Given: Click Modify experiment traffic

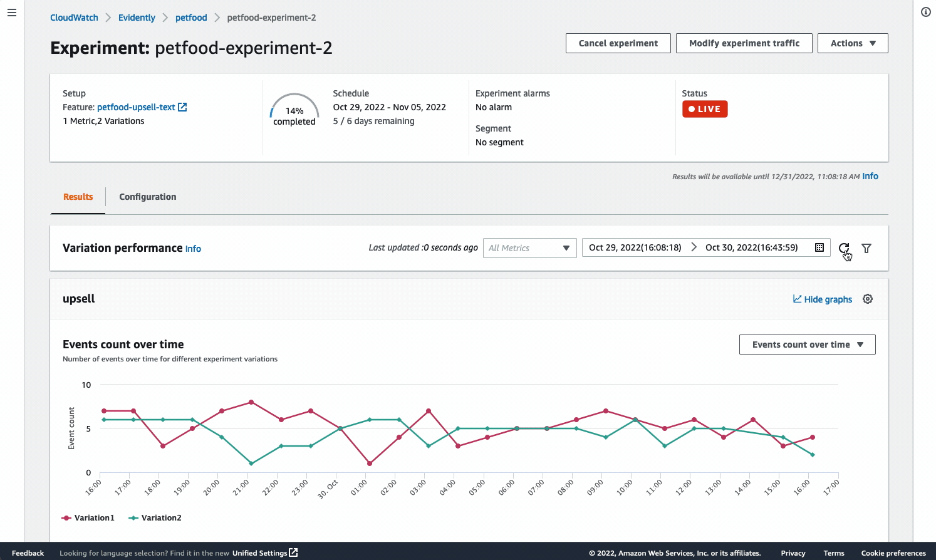Looking at the screenshot, I should pos(744,43).
